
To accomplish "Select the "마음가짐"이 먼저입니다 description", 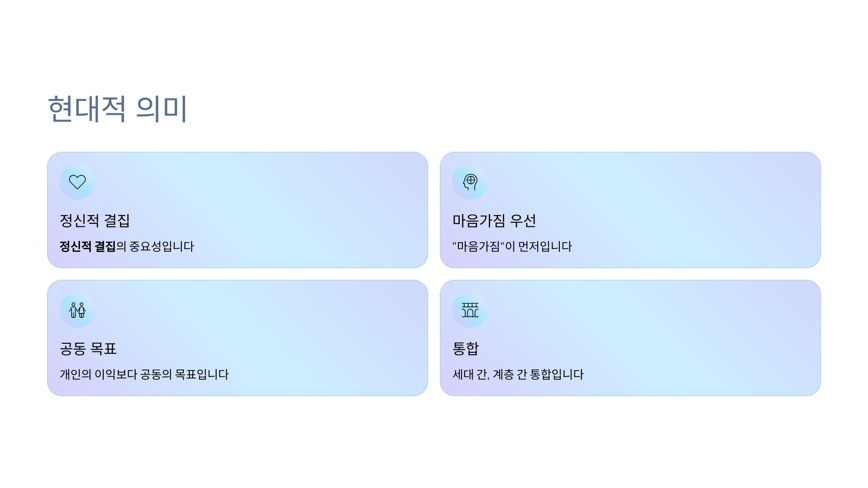I will (512, 247).
